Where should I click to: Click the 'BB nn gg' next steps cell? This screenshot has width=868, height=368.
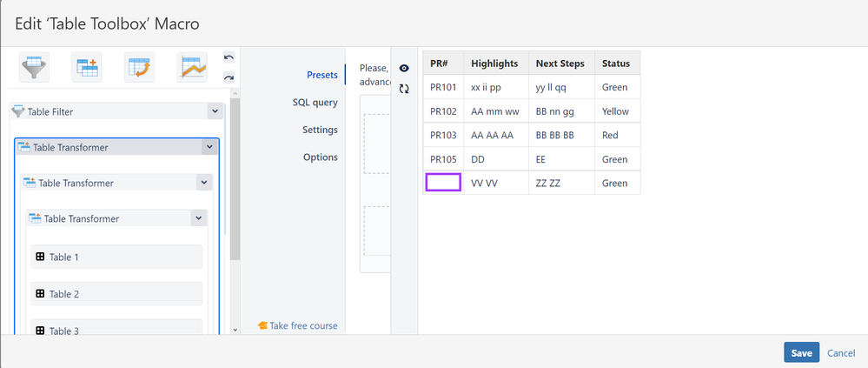(561, 110)
